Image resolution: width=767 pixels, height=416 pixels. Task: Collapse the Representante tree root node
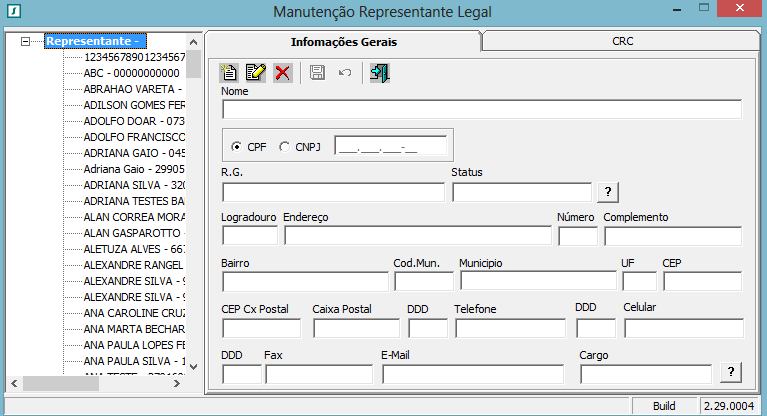click(26, 42)
